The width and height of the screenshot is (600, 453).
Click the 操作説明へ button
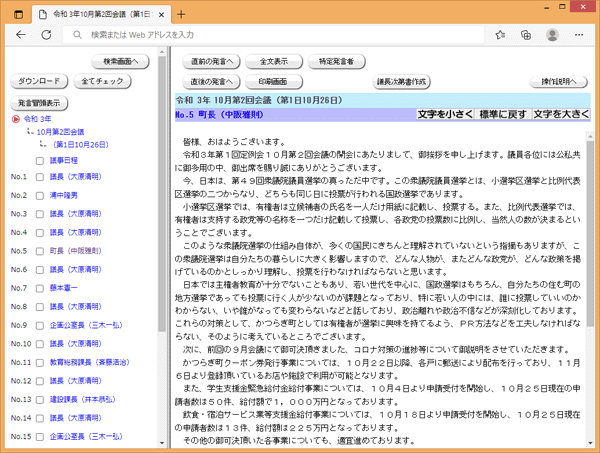559,81
